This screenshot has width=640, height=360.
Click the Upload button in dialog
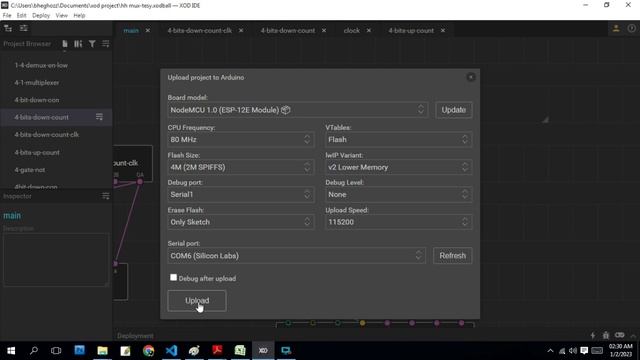point(197,301)
